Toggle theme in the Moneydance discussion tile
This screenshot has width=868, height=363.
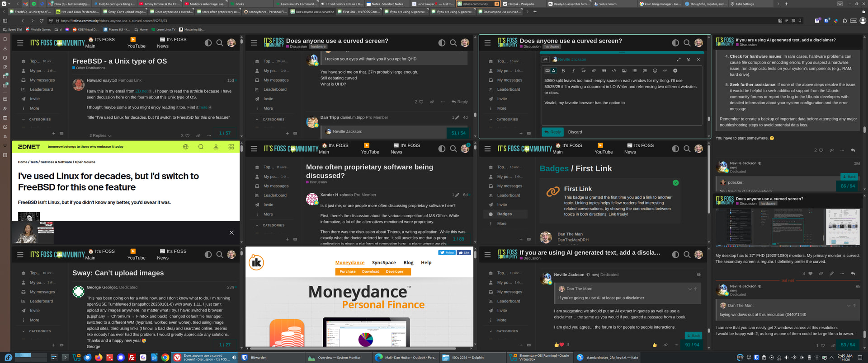point(442,149)
